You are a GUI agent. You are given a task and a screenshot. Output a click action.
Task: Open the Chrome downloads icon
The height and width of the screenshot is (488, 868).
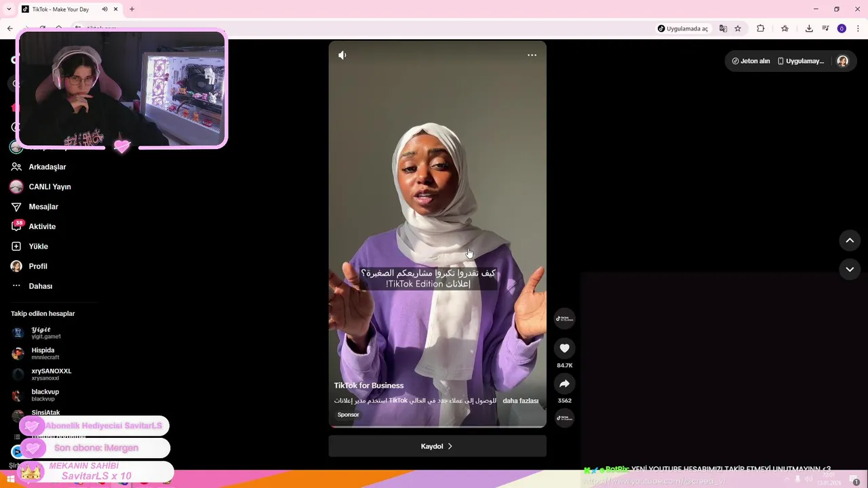(809, 28)
